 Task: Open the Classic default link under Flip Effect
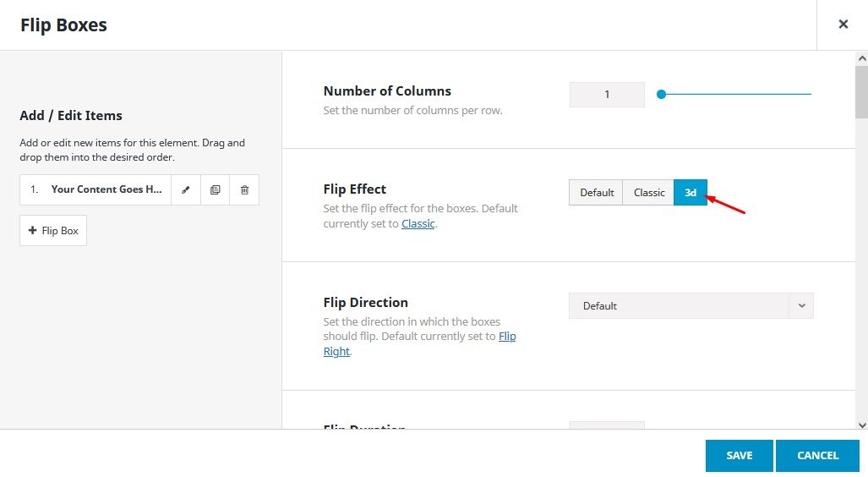[418, 224]
